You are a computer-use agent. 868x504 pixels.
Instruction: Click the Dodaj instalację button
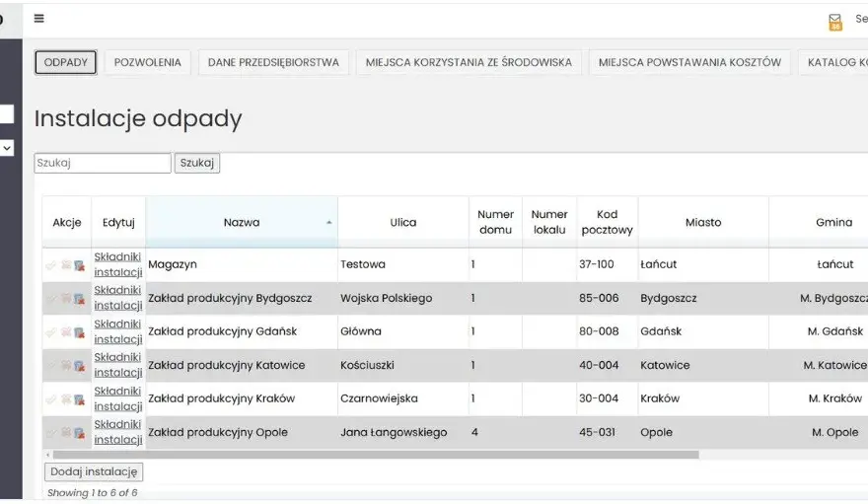(94, 471)
